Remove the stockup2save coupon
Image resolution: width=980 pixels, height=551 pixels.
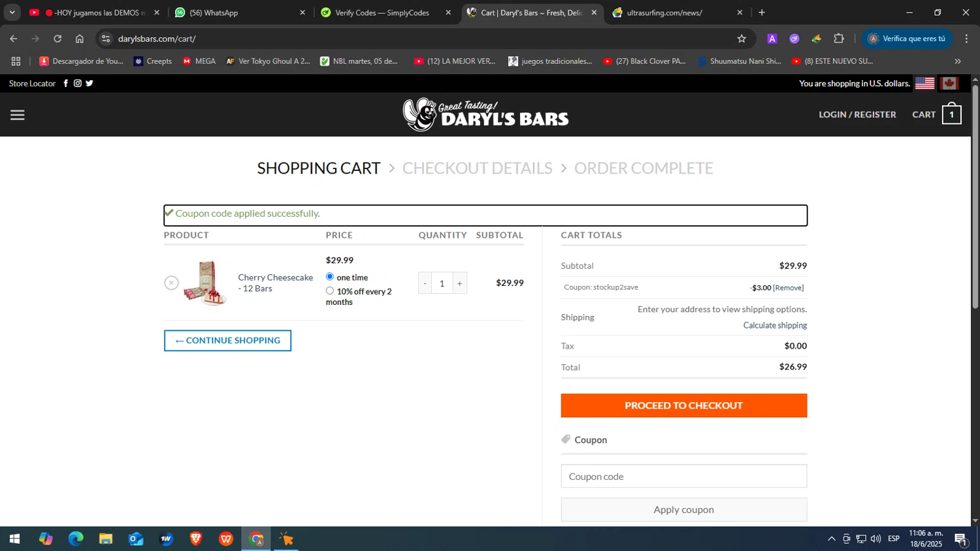coord(789,288)
